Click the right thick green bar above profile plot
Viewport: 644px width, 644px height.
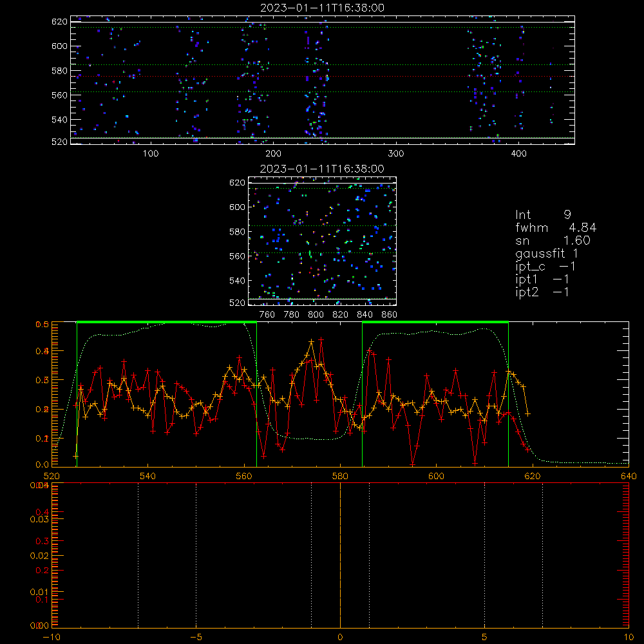pyautogui.click(x=435, y=322)
